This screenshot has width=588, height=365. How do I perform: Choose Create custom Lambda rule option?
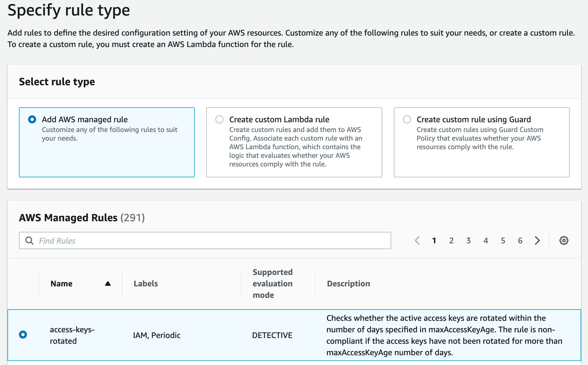219,119
